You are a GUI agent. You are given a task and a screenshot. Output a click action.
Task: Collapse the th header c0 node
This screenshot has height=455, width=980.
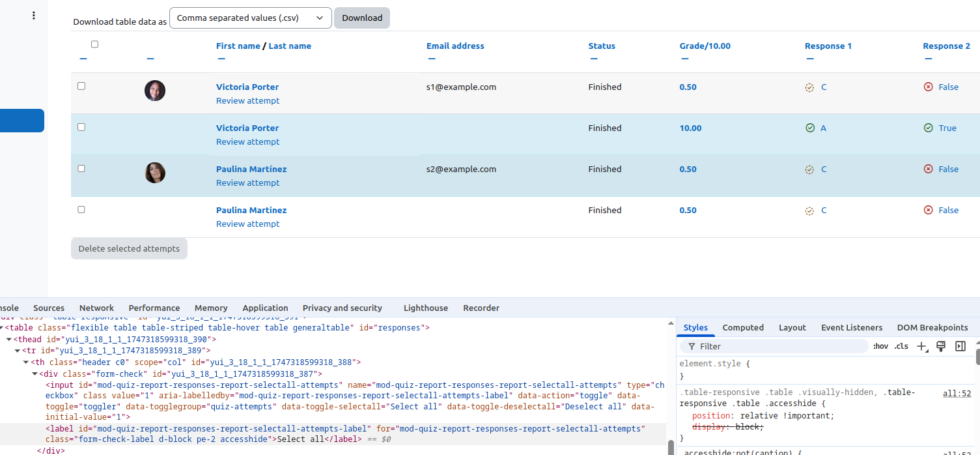25,362
